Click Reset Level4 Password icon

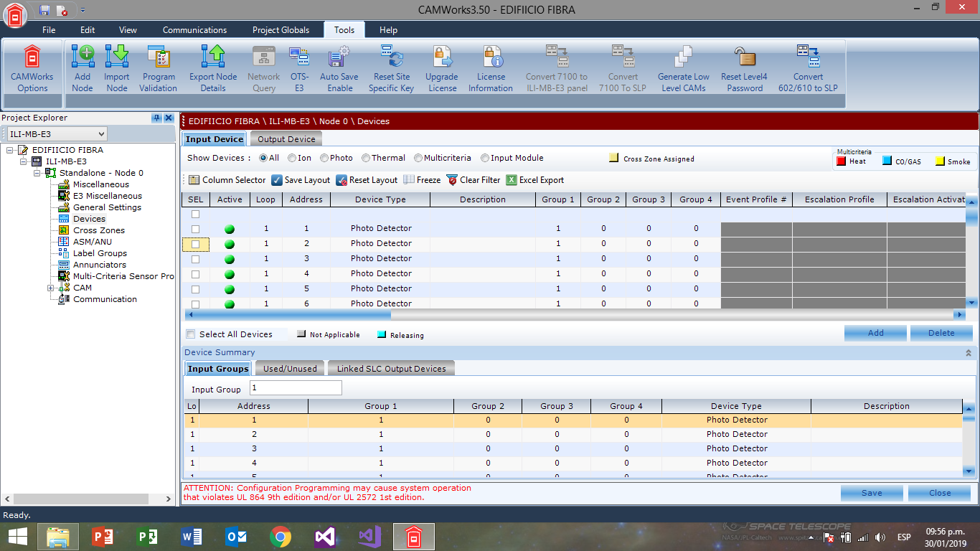[744, 56]
